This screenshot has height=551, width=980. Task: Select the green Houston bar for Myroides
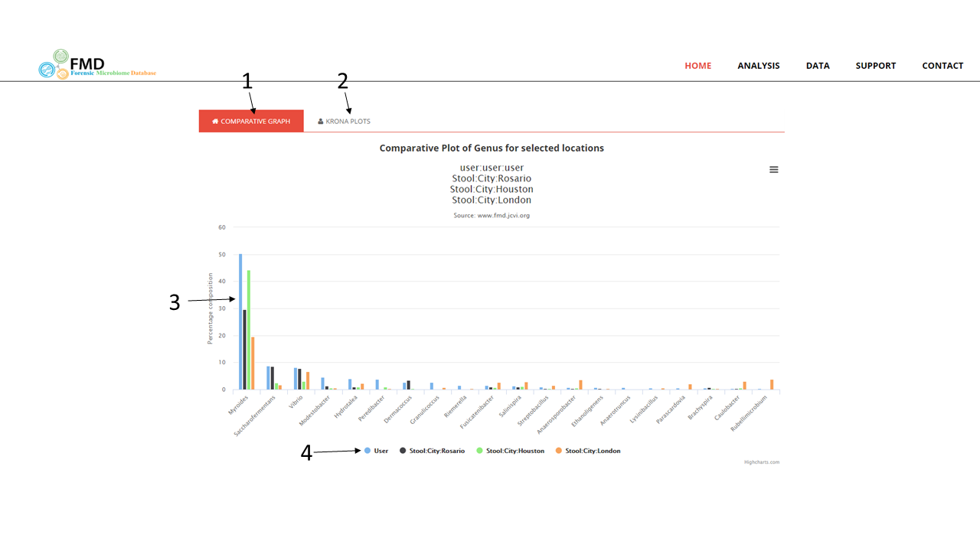(249, 330)
